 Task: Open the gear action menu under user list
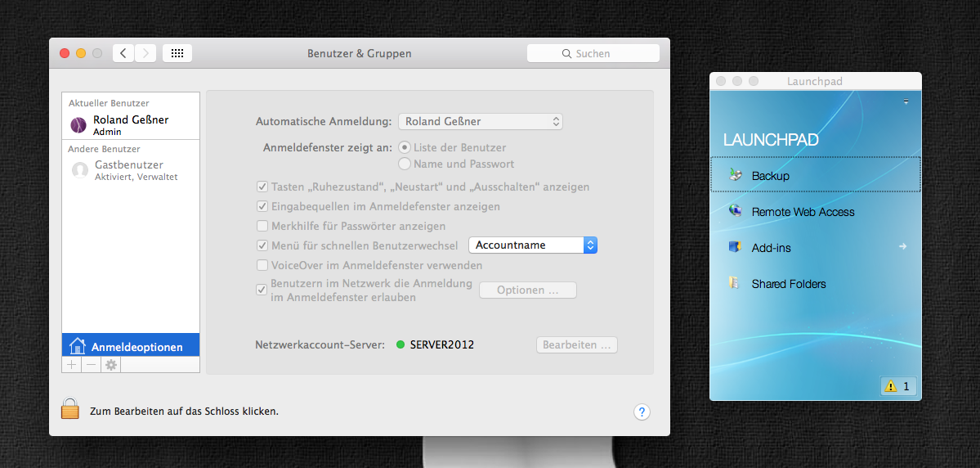[x=111, y=365]
